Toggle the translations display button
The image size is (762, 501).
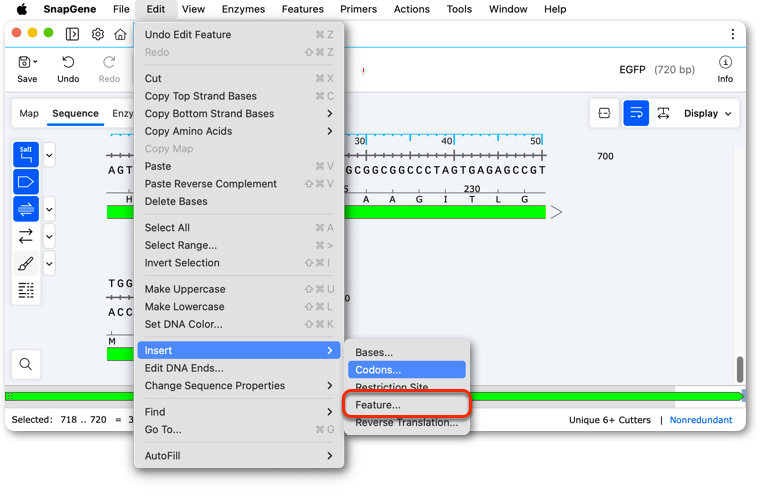26,209
